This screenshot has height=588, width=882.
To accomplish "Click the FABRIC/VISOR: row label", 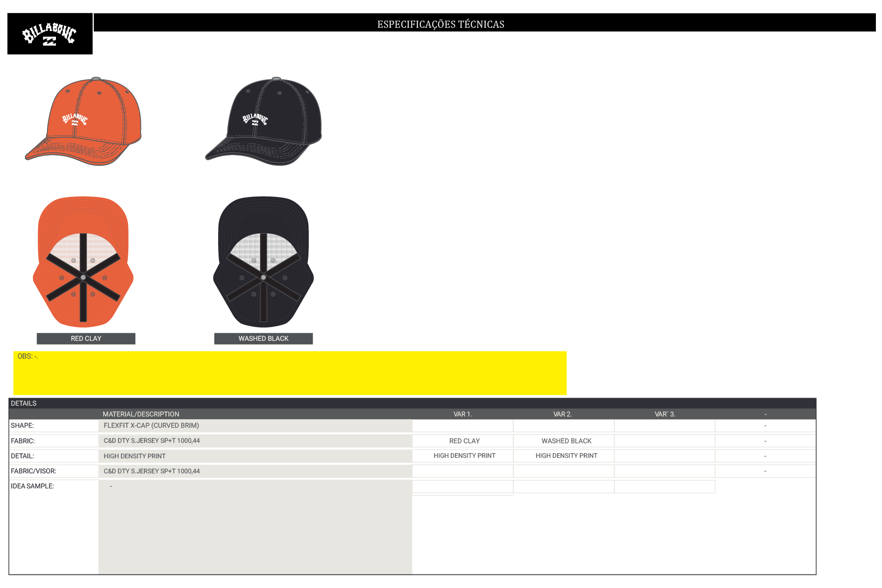I will pyautogui.click(x=33, y=471).
